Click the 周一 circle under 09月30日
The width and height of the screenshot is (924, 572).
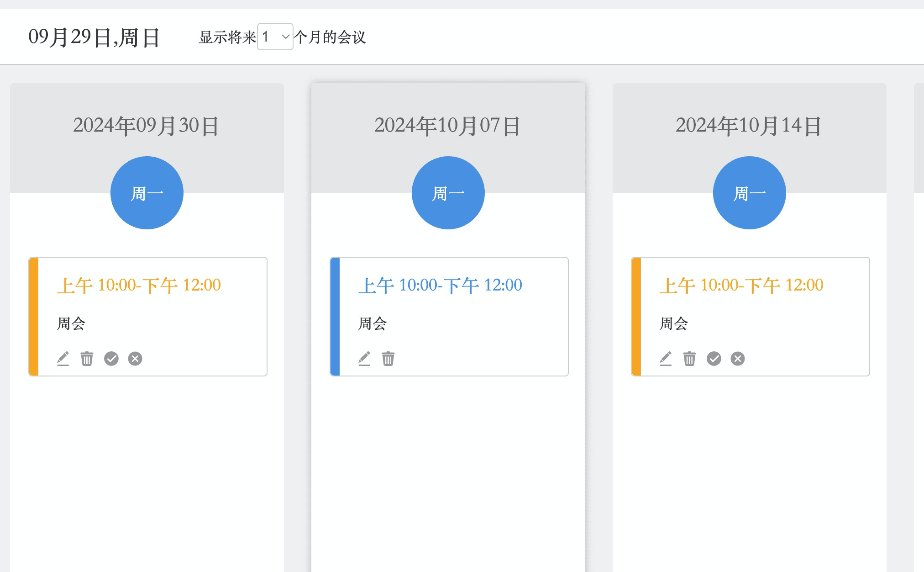click(x=147, y=193)
